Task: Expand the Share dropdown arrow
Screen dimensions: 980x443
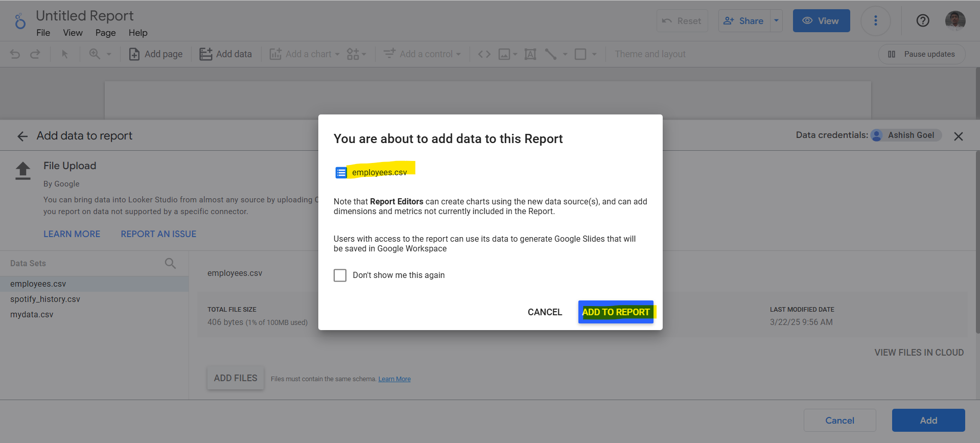Action: tap(776, 21)
